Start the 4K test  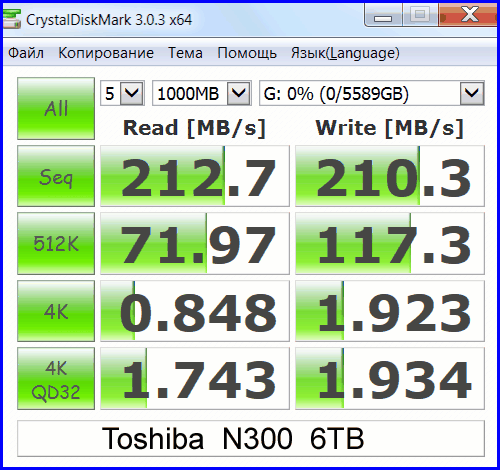[x=56, y=311]
